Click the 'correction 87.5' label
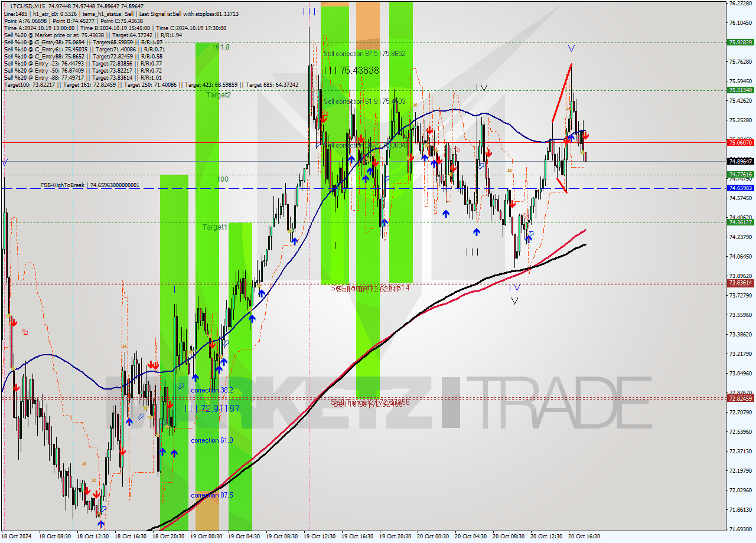The width and height of the screenshot is (756, 543). pos(212,495)
